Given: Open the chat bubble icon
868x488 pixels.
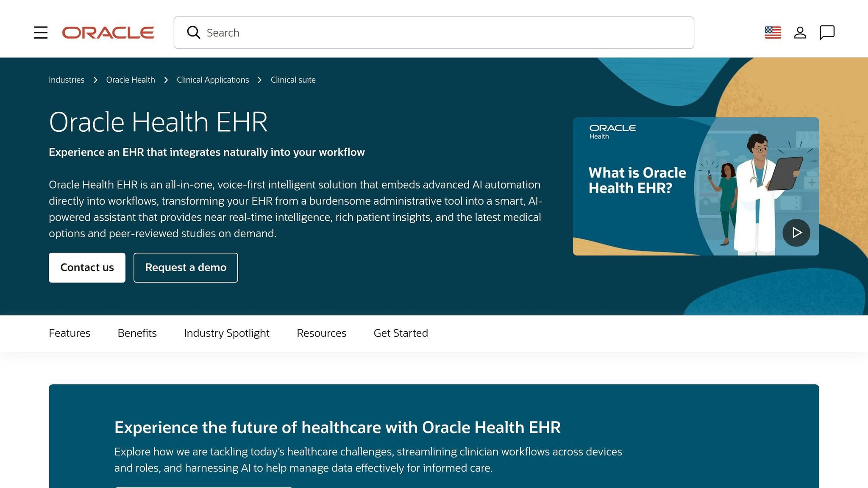Looking at the screenshot, I should tap(827, 33).
